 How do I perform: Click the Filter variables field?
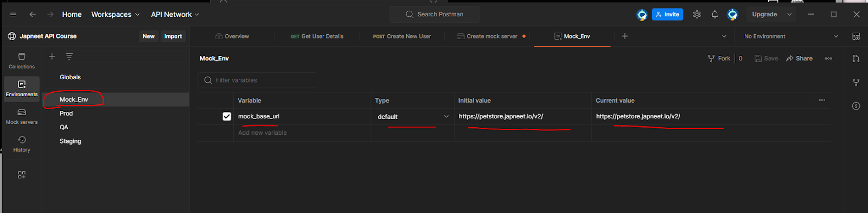pos(257,80)
